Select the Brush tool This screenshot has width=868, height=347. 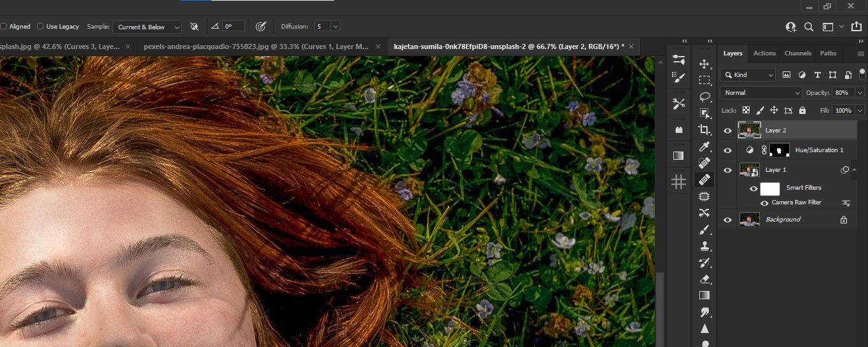[704, 229]
